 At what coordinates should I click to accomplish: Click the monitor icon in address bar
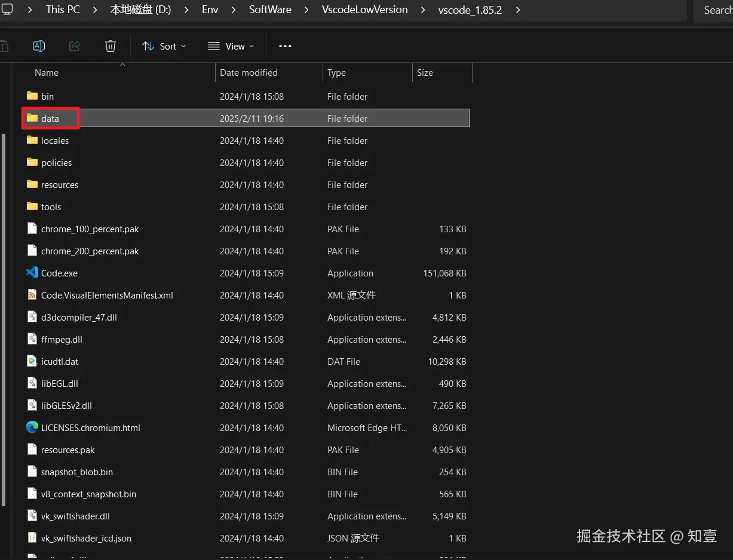tap(7, 10)
